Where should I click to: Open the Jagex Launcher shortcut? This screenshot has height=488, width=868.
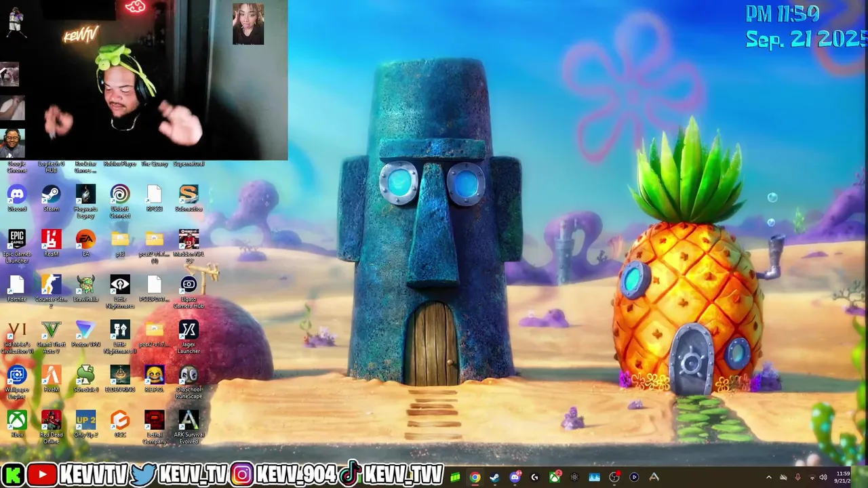click(189, 338)
